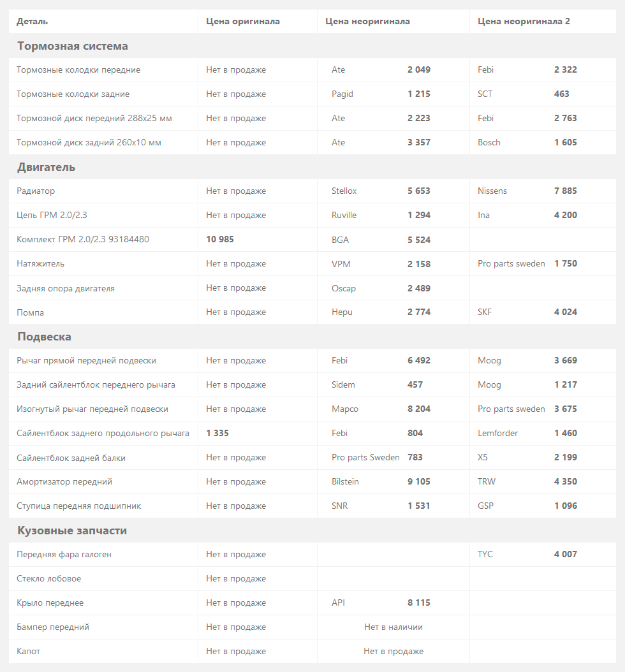Click the original price 10 985
Viewport: 625px width, 672px height.
[220, 240]
